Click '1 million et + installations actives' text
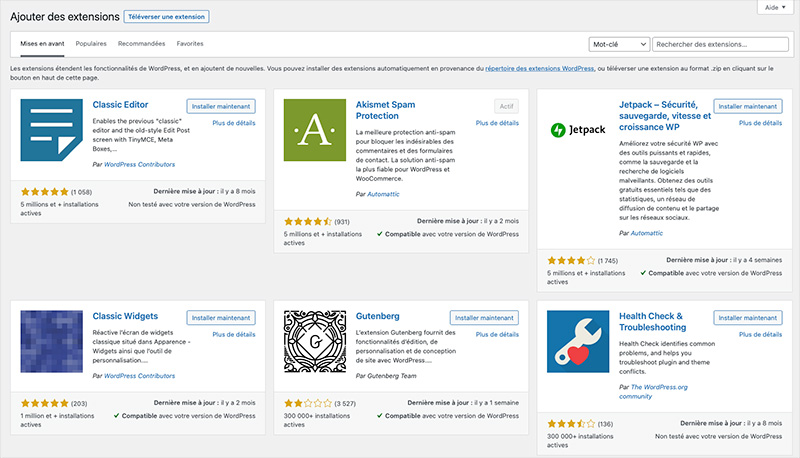 coord(57,420)
